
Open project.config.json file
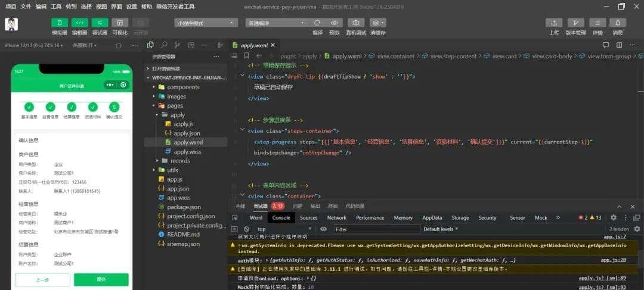coord(191,216)
